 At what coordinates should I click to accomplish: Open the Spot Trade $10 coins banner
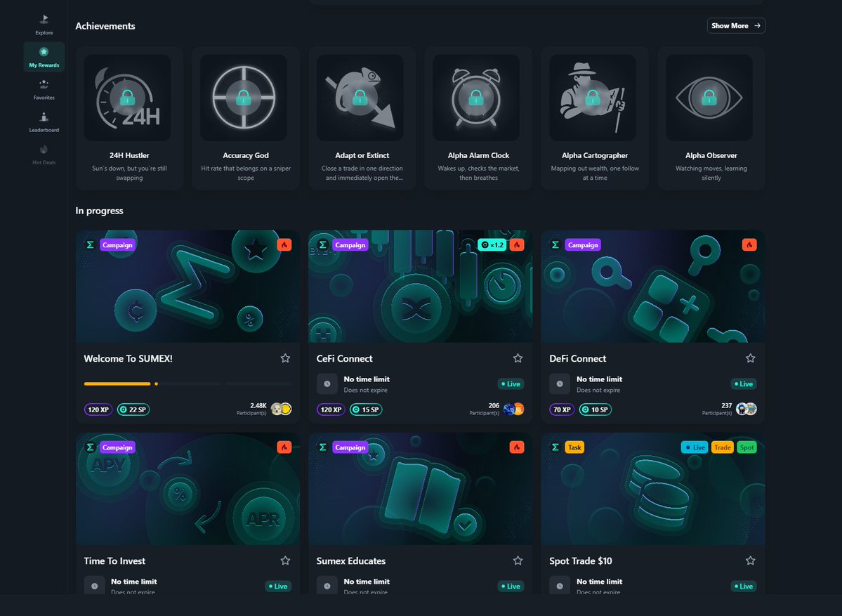653,489
